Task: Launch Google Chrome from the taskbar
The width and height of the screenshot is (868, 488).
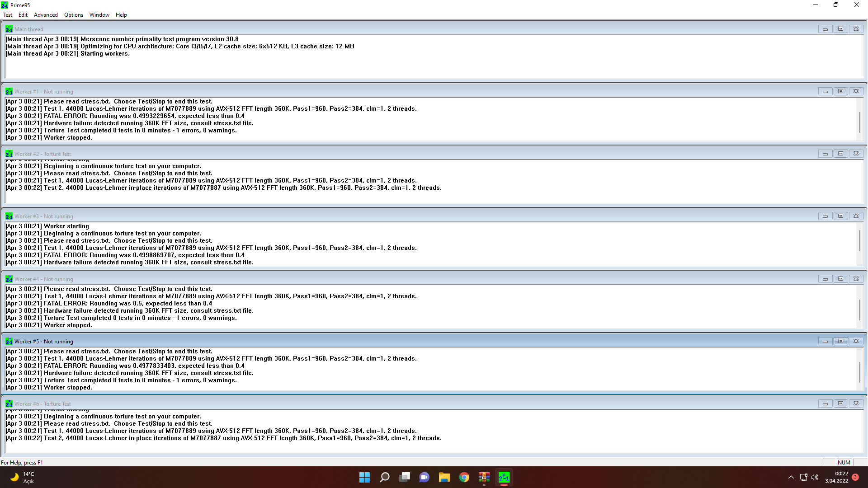Action: pyautogui.click(x=464, y=477)
